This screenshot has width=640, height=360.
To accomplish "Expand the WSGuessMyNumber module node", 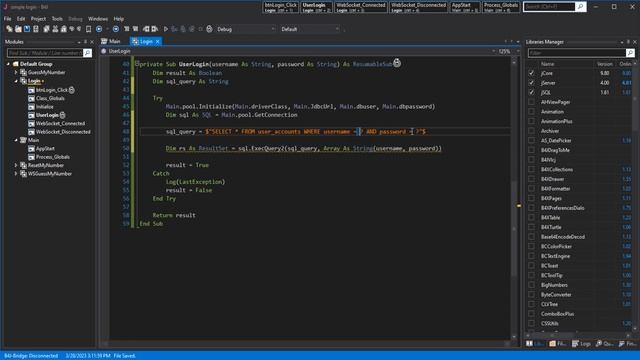I will 16,173.
